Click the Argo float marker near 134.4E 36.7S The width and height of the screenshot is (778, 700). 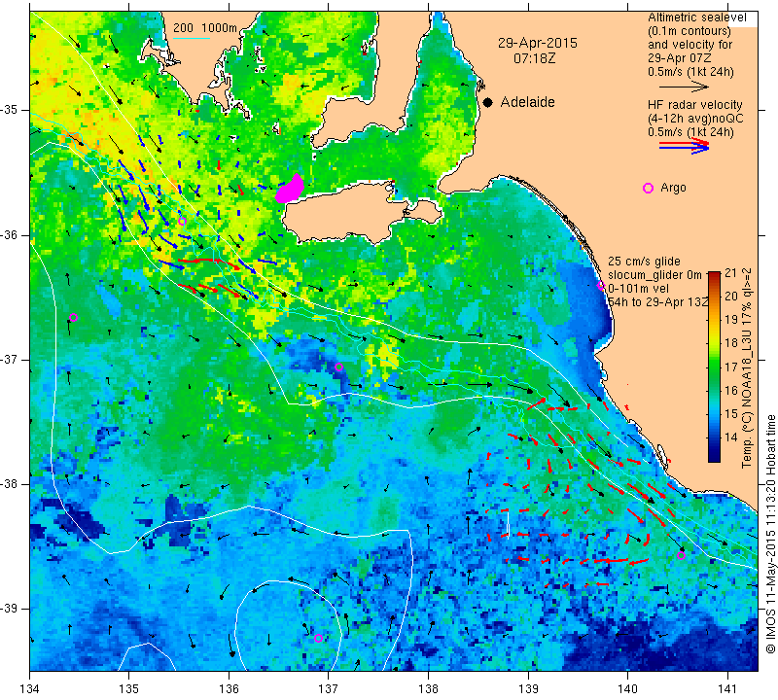(74, 318)
